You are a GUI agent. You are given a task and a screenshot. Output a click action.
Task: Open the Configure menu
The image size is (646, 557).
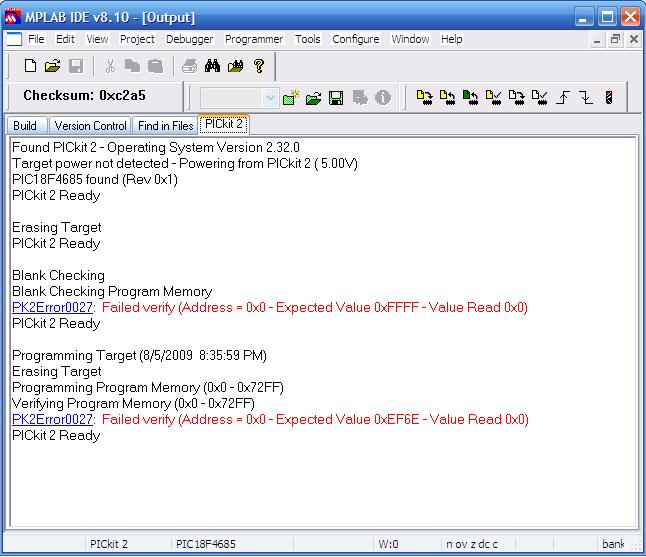tap(356, 39)
